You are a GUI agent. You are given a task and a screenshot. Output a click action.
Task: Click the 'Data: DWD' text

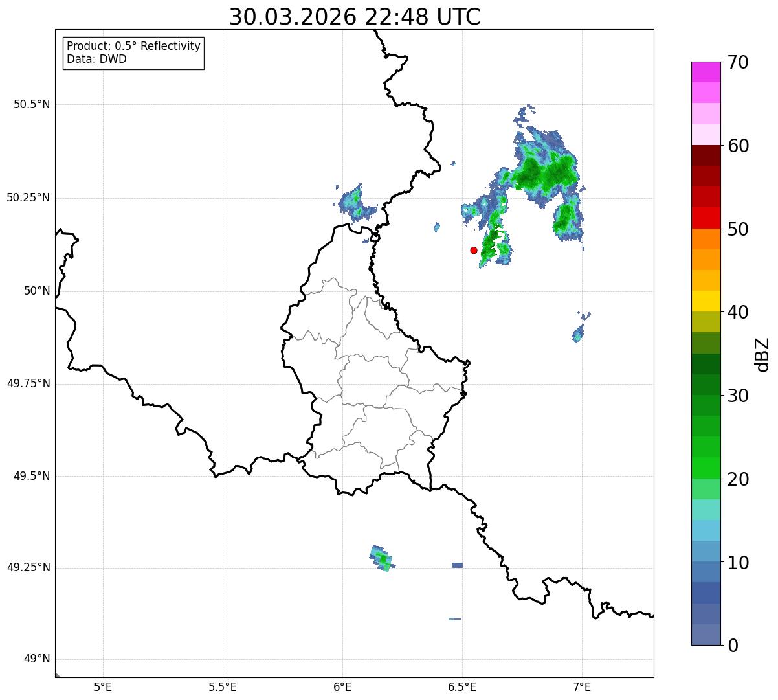pyautogui.click(x=96, y=59)
